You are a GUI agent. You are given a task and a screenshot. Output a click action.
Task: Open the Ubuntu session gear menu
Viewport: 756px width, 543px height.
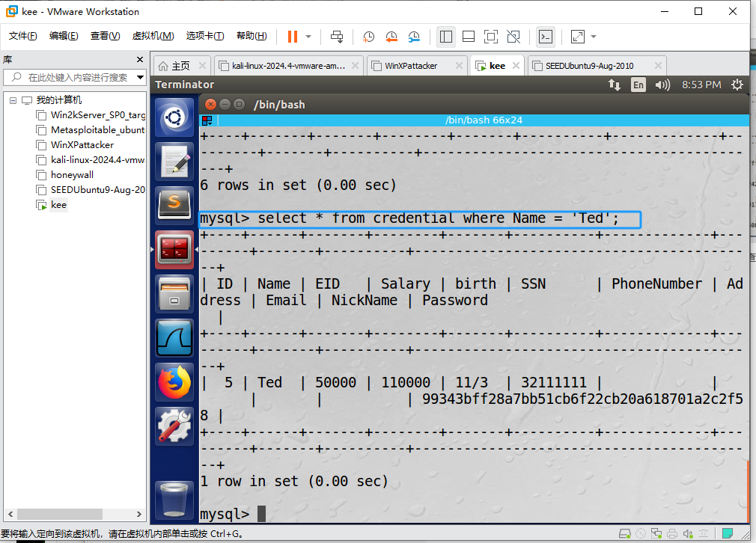[737, 85]
